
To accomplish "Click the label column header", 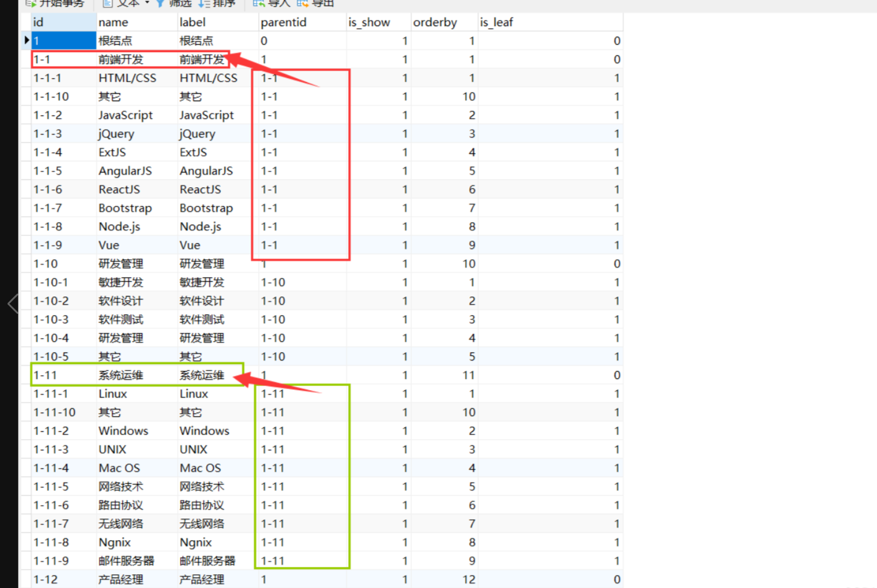I will click(218, 22).
